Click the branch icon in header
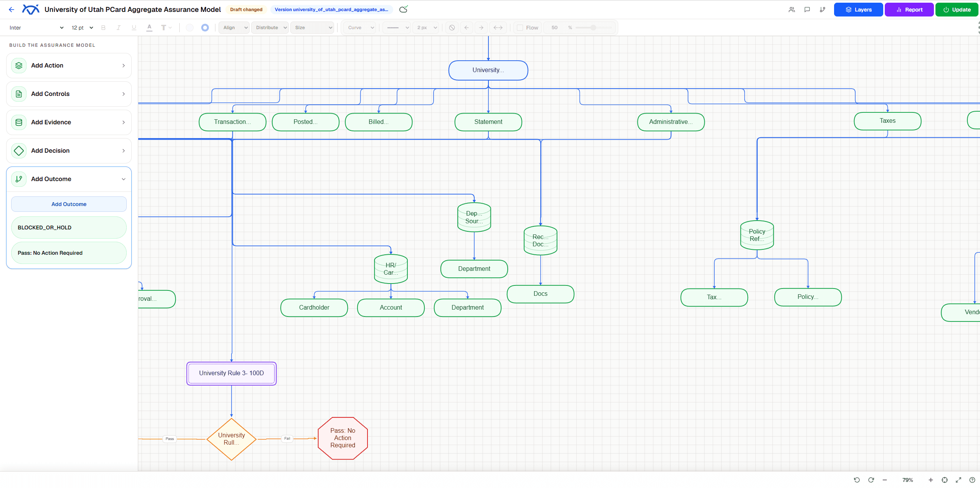Screen dimensions: 980x488 pos(823,10)
